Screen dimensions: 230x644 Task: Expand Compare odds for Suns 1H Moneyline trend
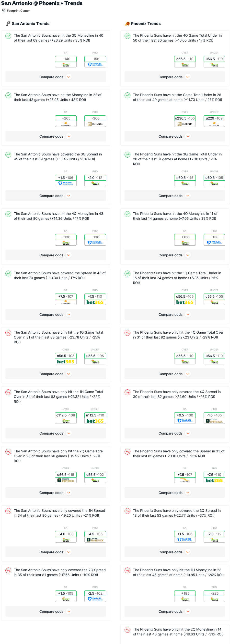click(x=175, y=611)
